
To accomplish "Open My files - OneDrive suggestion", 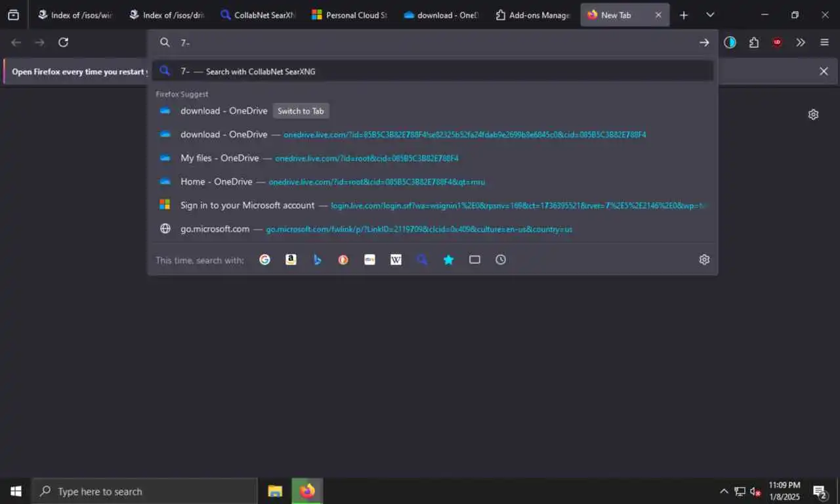I will [x=432, y=158].
